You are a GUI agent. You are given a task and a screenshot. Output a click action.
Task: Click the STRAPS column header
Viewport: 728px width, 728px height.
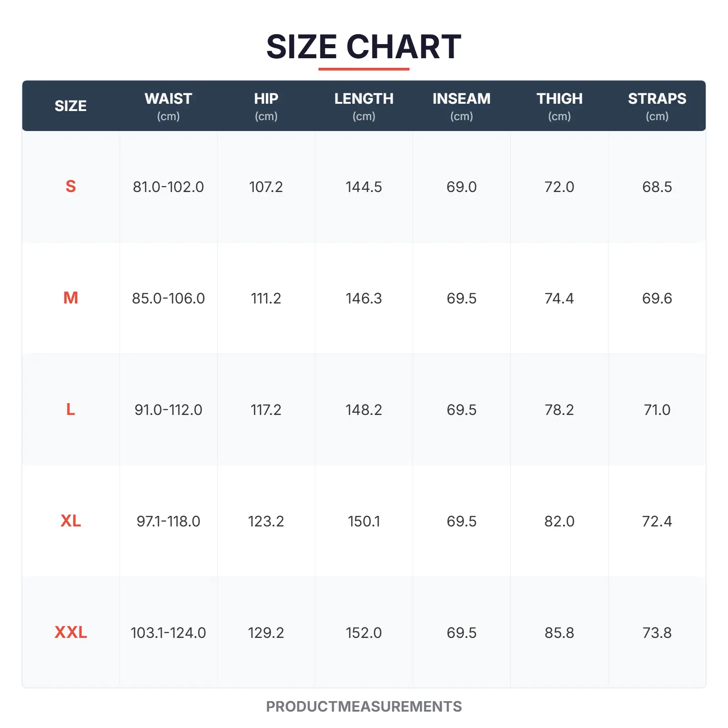point(657,106)
